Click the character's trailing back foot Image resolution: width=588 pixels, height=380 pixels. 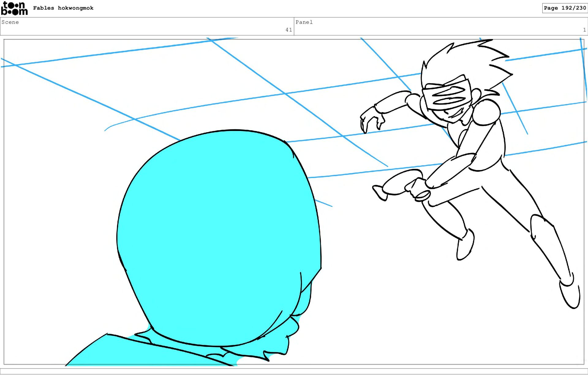[570, 295]
